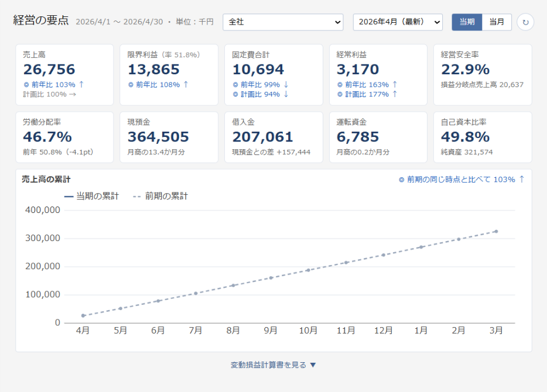Select the 現預金 value 364,505

tap(158, 137)
